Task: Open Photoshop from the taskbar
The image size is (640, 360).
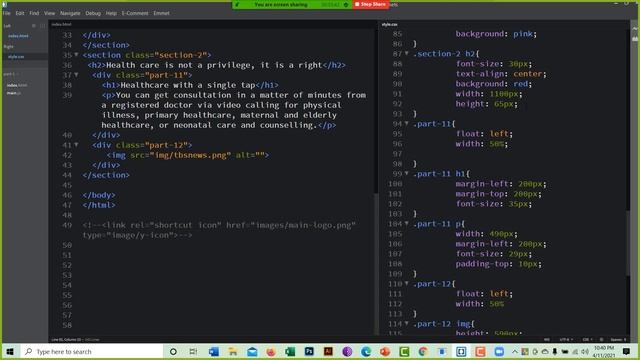Action: coord(309,351)
